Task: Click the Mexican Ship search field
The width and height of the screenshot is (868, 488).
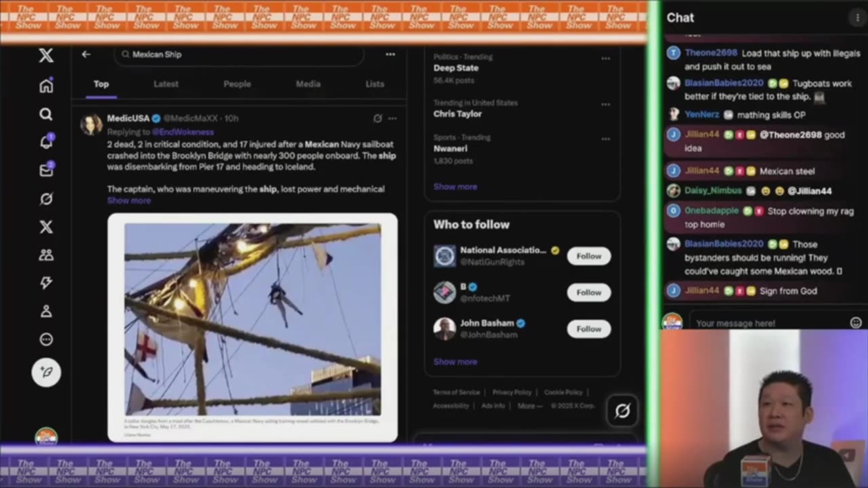Action: click(239, 54)
